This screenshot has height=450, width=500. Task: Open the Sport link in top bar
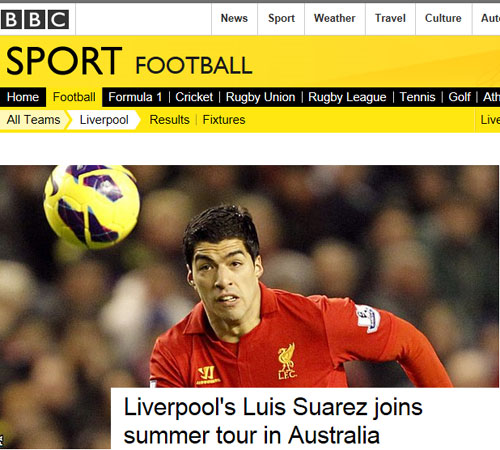[281, 18]
